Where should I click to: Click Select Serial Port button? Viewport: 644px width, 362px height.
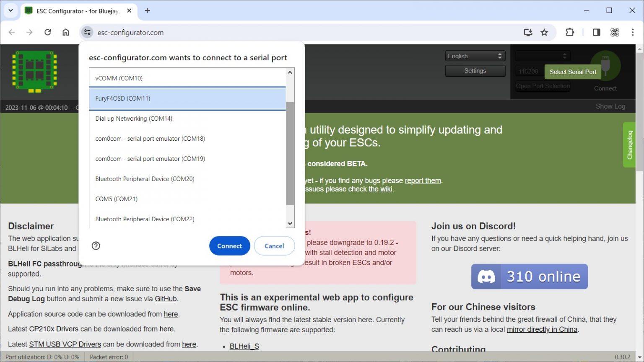(573, 72)
